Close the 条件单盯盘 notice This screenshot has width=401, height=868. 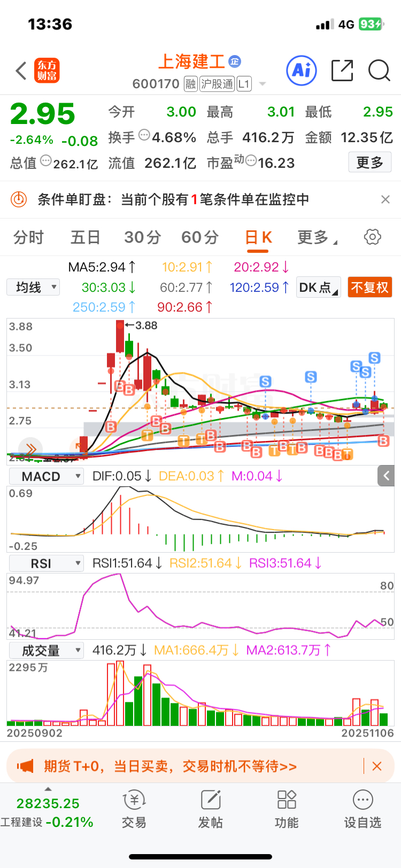coord(385,199)
